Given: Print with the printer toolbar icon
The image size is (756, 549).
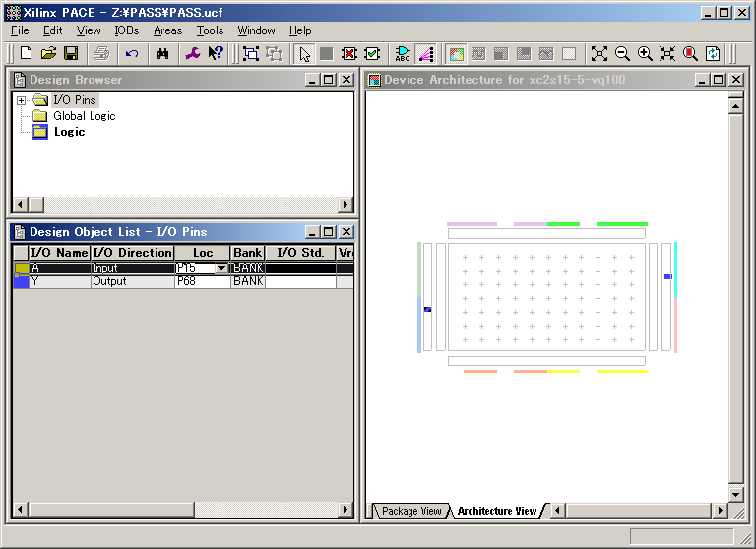Looking at the screenshot, I should [x=101, y=53].
